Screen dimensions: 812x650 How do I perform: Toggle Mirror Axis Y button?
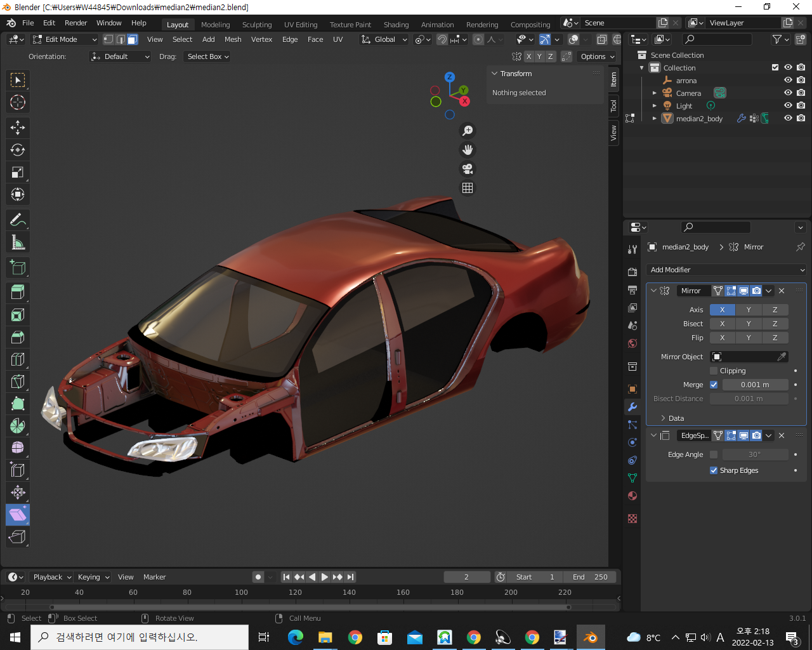749,310
